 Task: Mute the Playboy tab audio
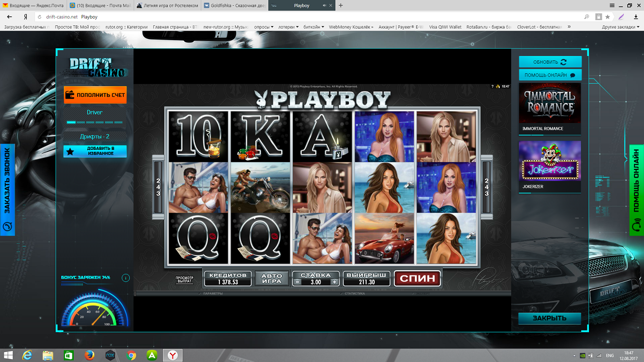click(x=324, y=6)
